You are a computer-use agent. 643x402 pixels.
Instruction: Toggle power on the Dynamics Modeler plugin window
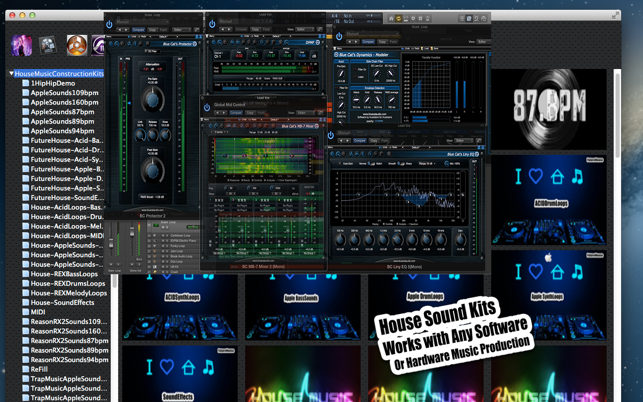(339, 37)
